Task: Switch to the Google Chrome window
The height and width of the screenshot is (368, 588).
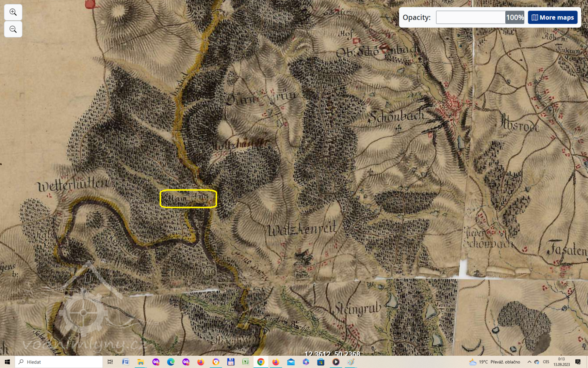Action: 261,362
